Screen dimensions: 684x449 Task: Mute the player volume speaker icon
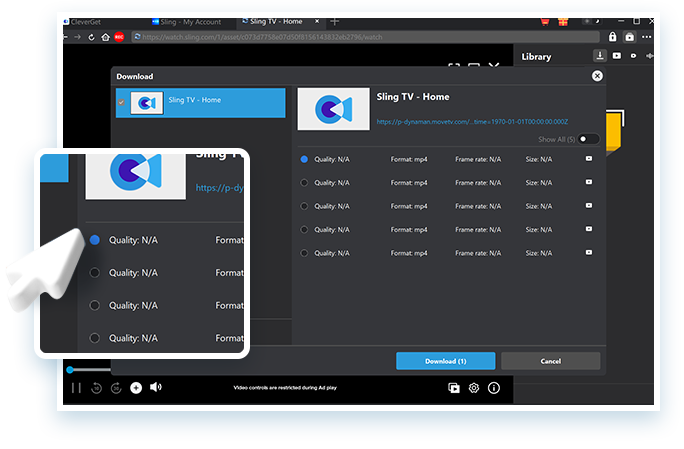click(x=156, y=387)
